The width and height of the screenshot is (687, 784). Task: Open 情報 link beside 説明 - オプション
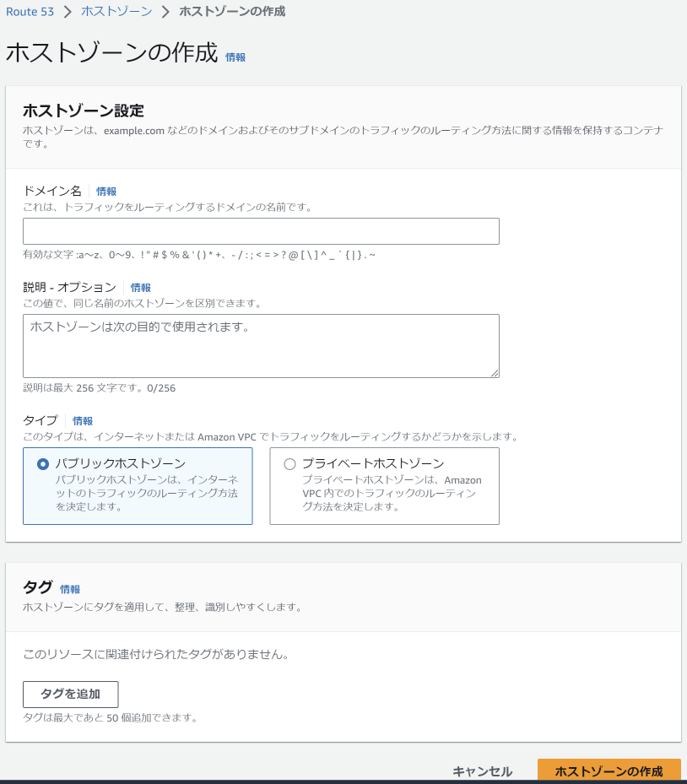[x=140, y=288]
